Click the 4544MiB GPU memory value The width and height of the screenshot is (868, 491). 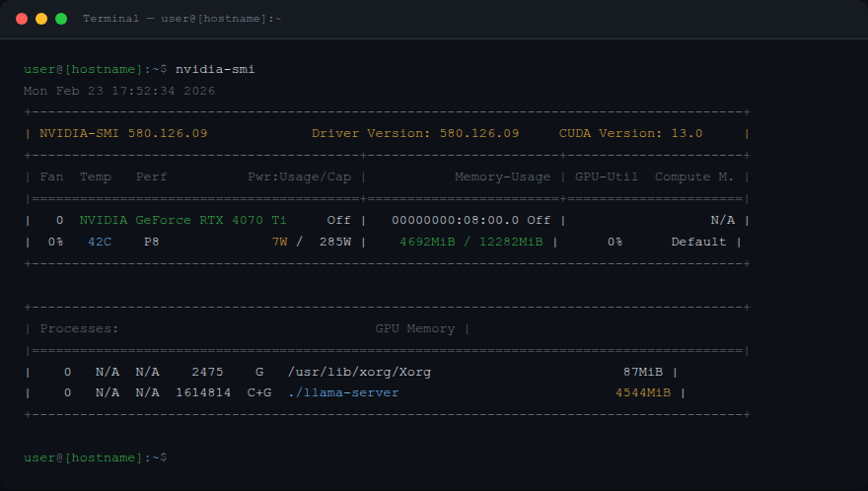tap(643, 393)
